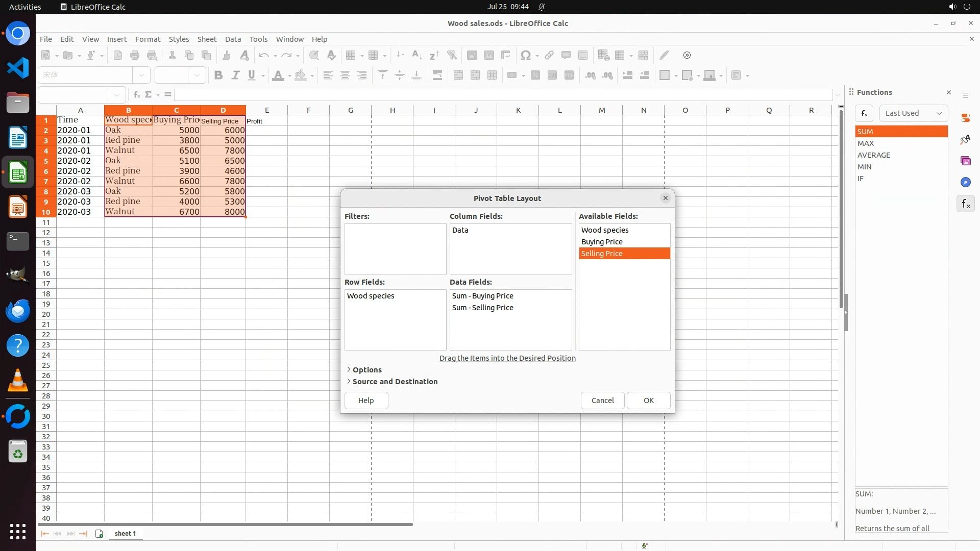Image resolution: width=980 pixels, height=551 pixels.
Task: Click the Sort Ascending toolbar icon
Action: (417, 55)
